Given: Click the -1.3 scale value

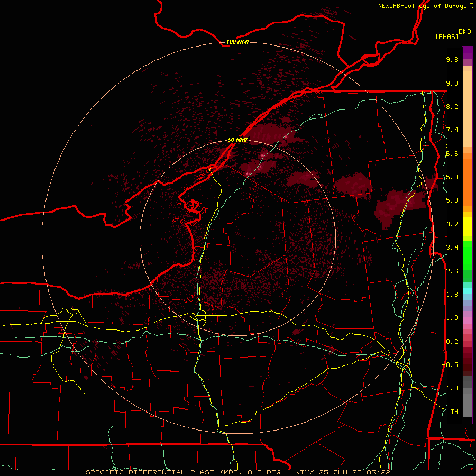Looking at the screenshot, I should point(450,388).
